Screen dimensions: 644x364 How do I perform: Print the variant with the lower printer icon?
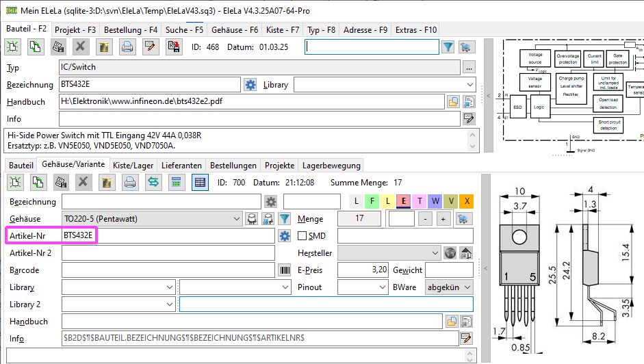(130, 182)
